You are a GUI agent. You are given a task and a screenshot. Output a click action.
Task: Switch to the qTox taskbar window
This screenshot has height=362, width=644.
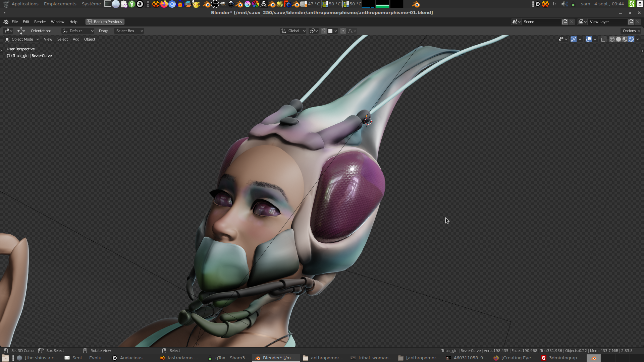pyautogui.click(x=228, y=358)
